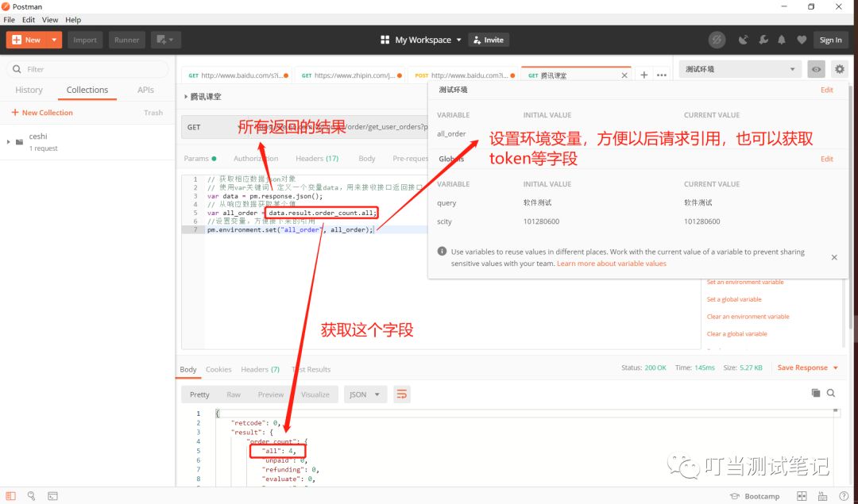Switch to the response Headers (7) tab
The height and width of the screenshot is (504, 858).
(x=260, y=370)
